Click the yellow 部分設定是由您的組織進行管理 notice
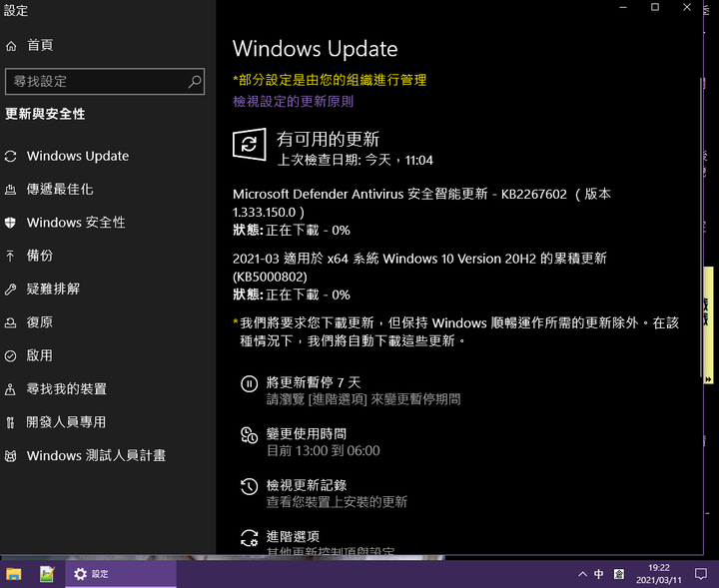The width and height of the screenshot is (719, 588). [x=330, y=80]
